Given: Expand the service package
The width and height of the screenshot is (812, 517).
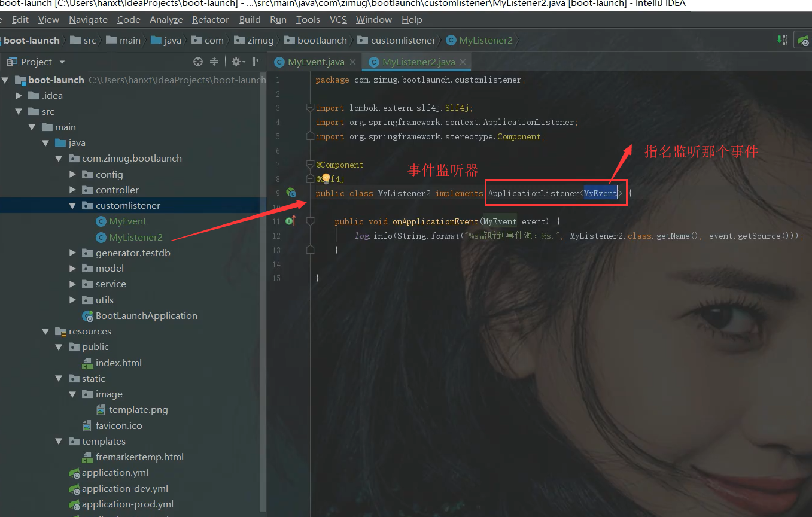Looking at the screenshot, I should point(72,284).
